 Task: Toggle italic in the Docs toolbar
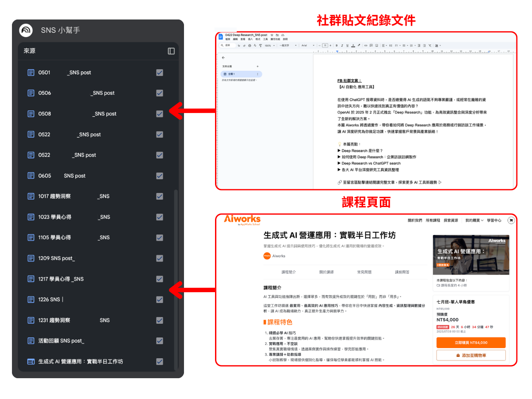[342, 45]
